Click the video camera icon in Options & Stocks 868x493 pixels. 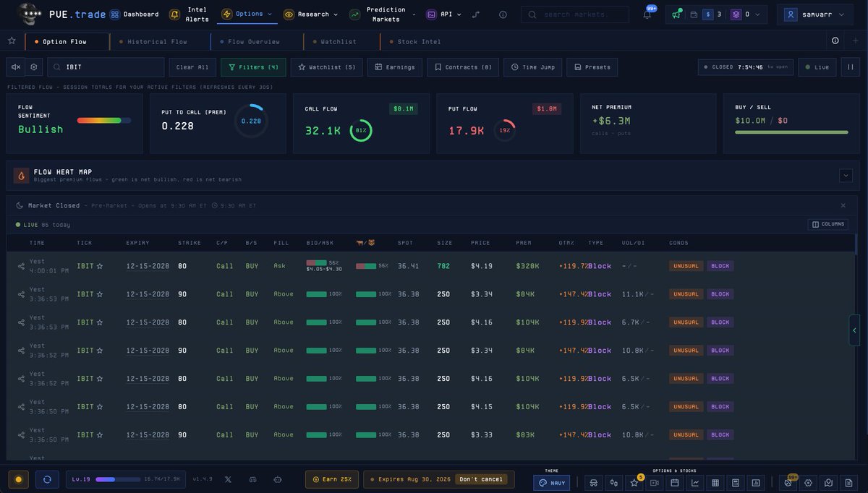point(655,483)
